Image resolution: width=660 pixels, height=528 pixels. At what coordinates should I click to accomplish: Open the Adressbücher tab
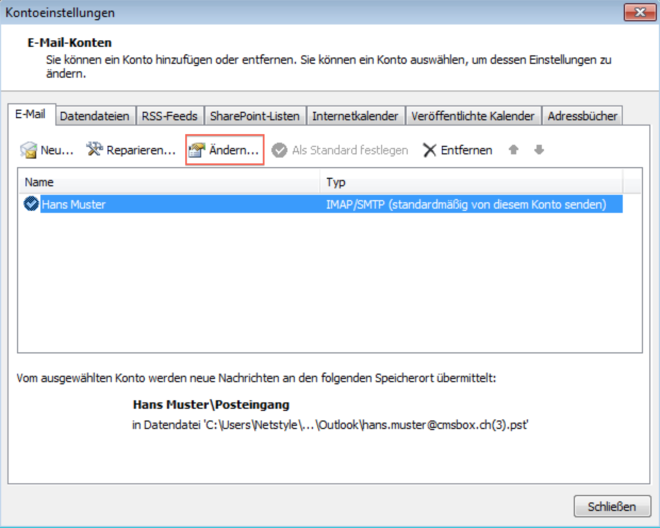coord(582,116)
